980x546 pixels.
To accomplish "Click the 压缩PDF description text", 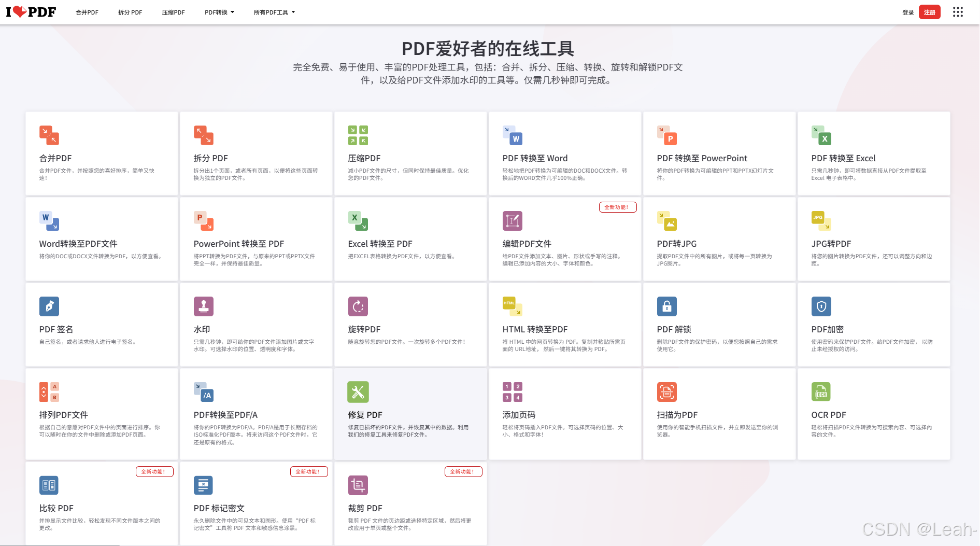I will click(x=408, y=174).
